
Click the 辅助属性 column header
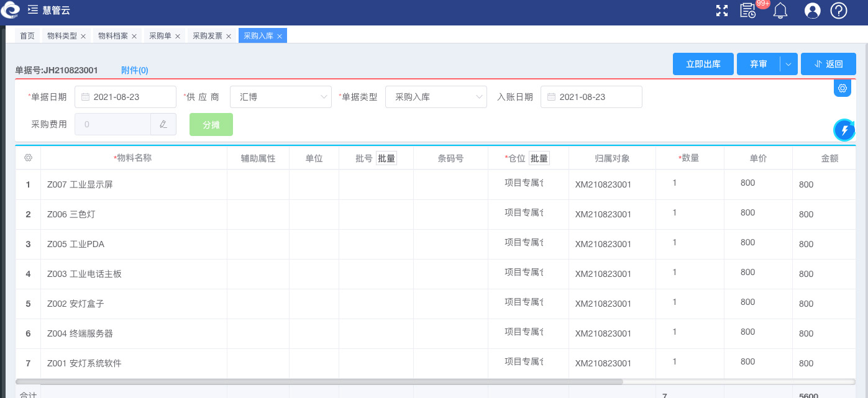[x=258, y=158]
